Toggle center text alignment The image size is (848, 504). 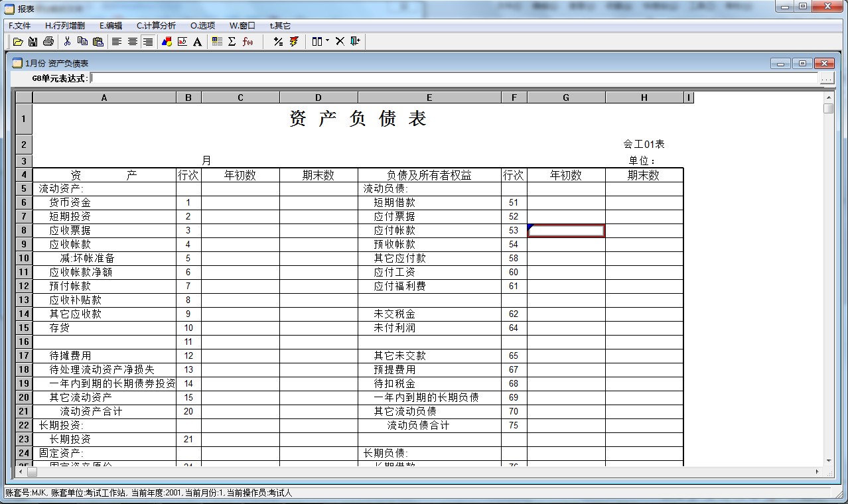click(x=133, y=41)
